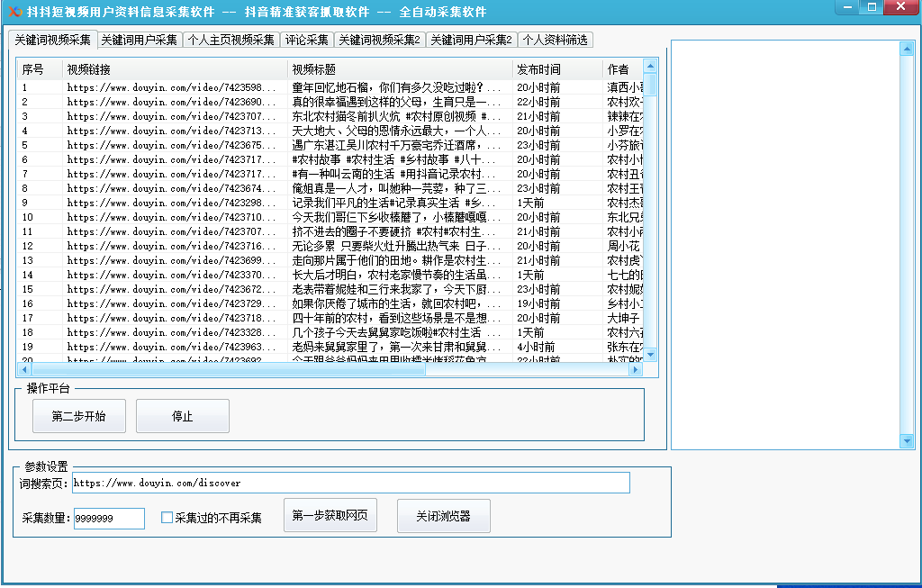Select the title starting with 四十年前的农村
The image size is (922, 588).
(396, 318)
